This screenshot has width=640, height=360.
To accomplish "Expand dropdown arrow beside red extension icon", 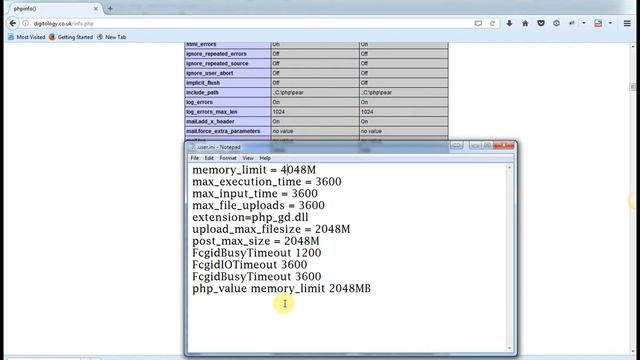I will [610, 24].
